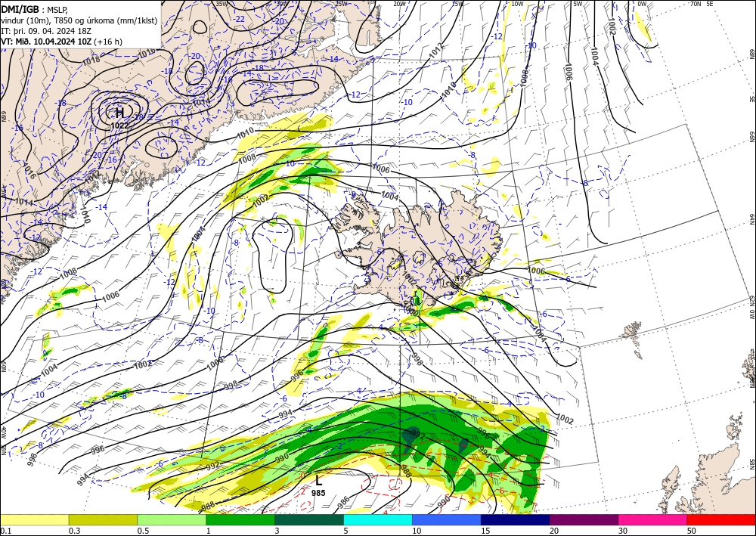Click the low pressure 'L' symbol
The image size is (756, 536).
point(318,481)
